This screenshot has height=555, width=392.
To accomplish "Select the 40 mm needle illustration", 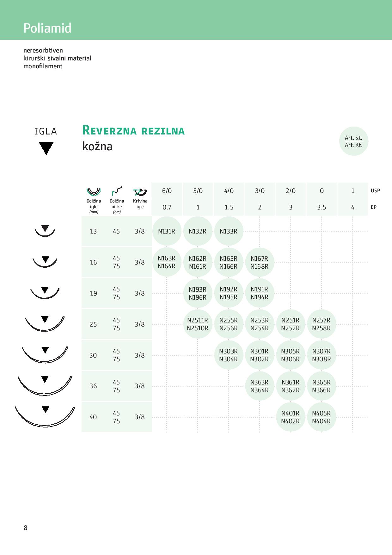I will [x=45, y=416].
